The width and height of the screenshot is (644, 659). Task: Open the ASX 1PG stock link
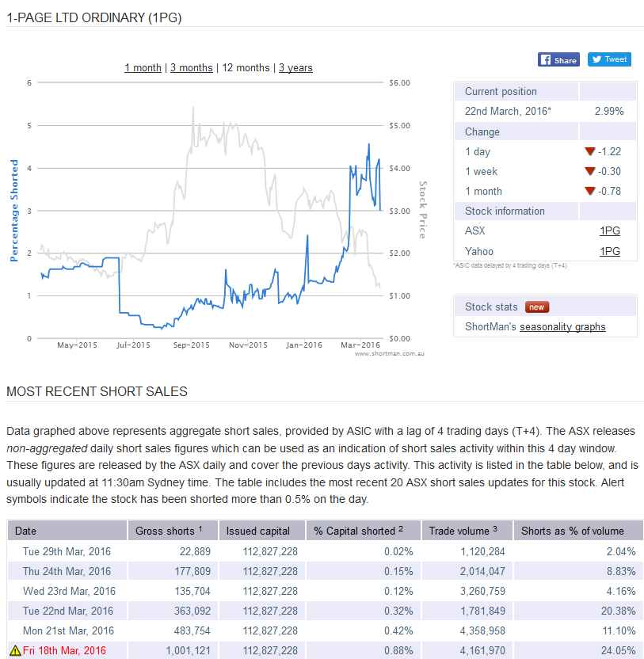point(609,230)
